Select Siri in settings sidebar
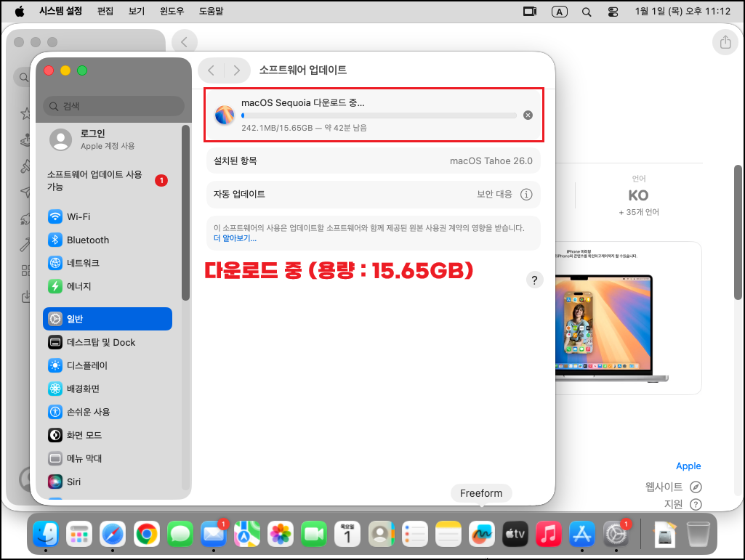745x560 pixels. (108, 482)
